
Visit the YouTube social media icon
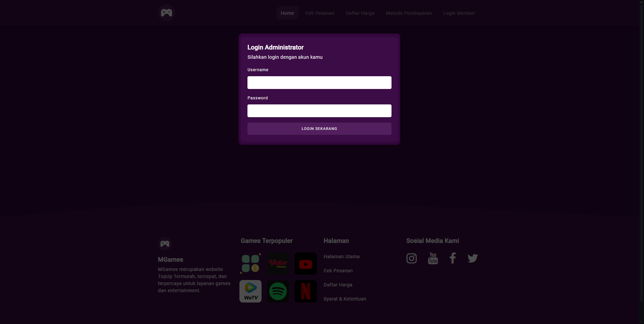click(433, 258)
